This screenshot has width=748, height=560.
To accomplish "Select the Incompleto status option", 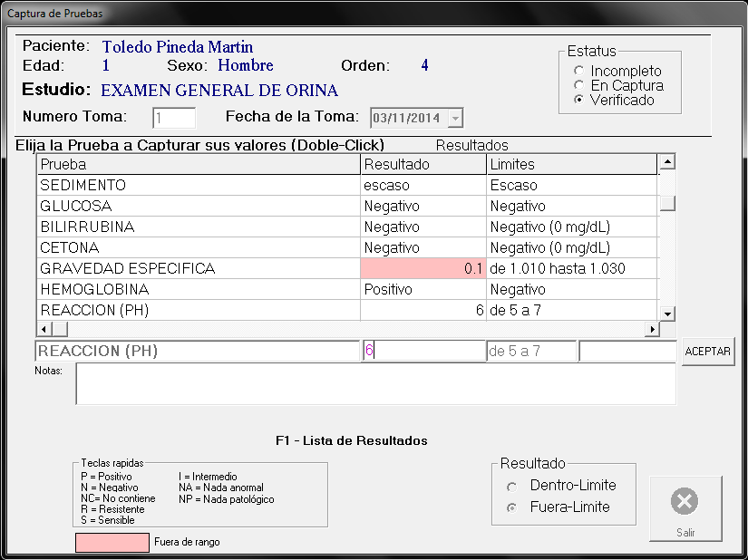I will (579, 71).
